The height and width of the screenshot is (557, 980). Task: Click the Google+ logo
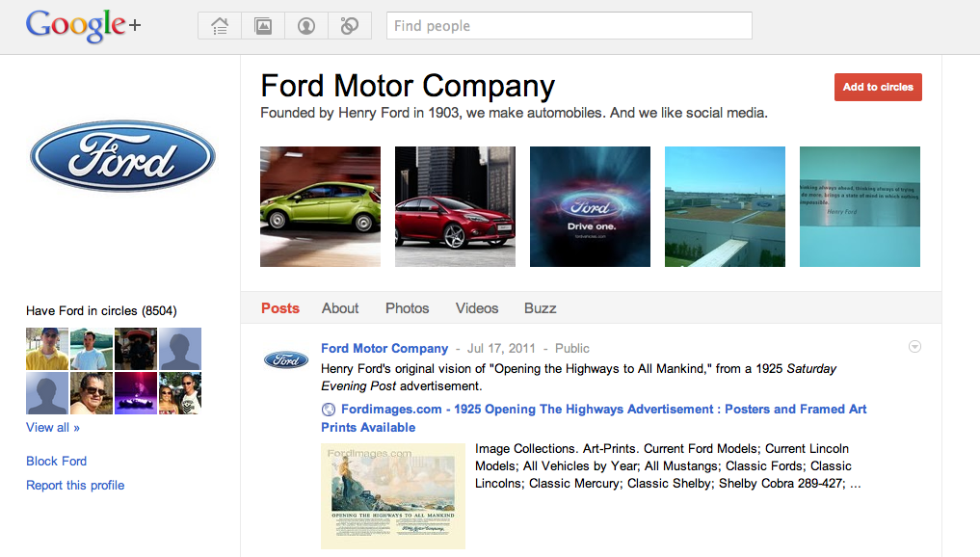83,27
